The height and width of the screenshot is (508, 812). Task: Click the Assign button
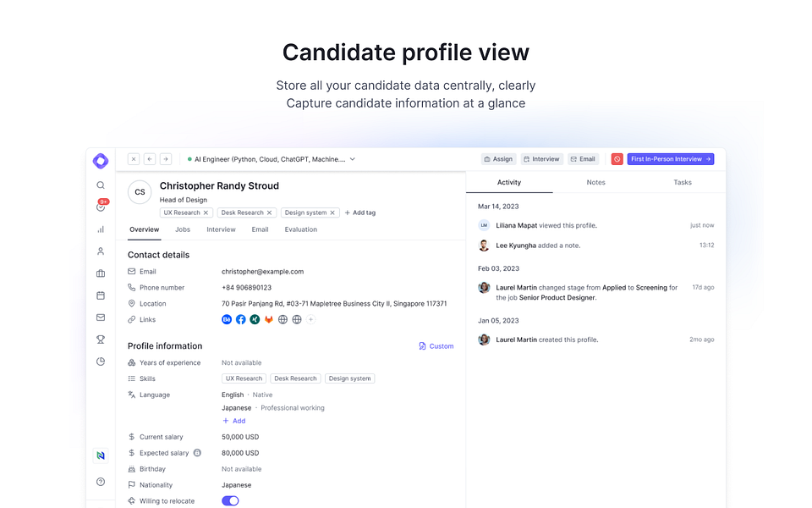tap(498, 158)
